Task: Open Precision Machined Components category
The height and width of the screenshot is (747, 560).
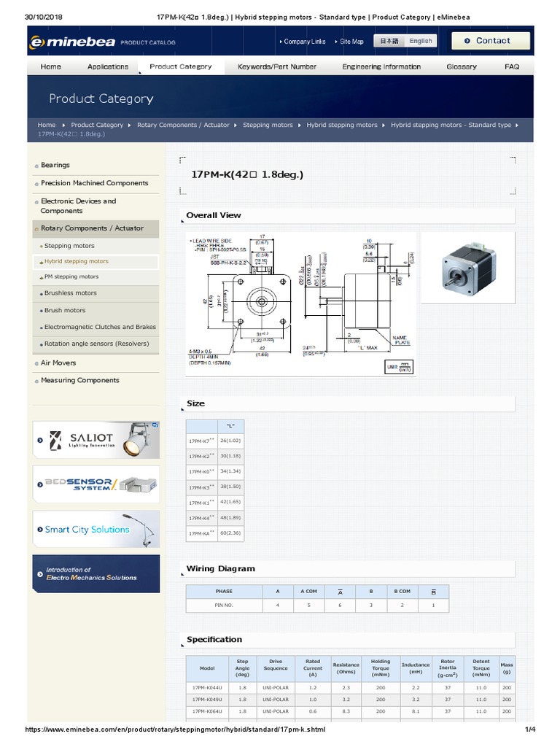Action: click(x=94, y=183)
